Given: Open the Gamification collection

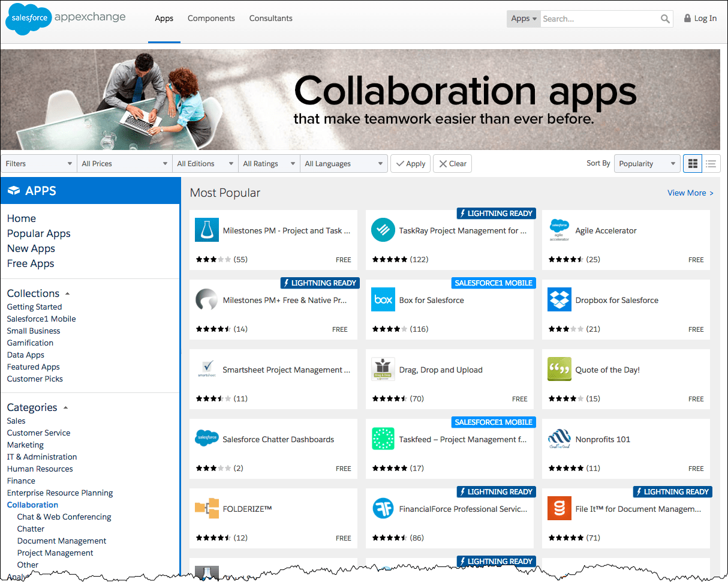Looking at the screenshot, I should coord(30,343).
